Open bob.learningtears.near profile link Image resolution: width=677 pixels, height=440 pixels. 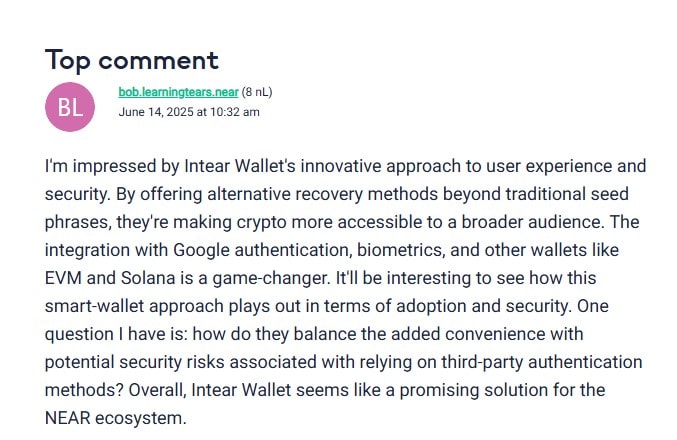[178, 92]
